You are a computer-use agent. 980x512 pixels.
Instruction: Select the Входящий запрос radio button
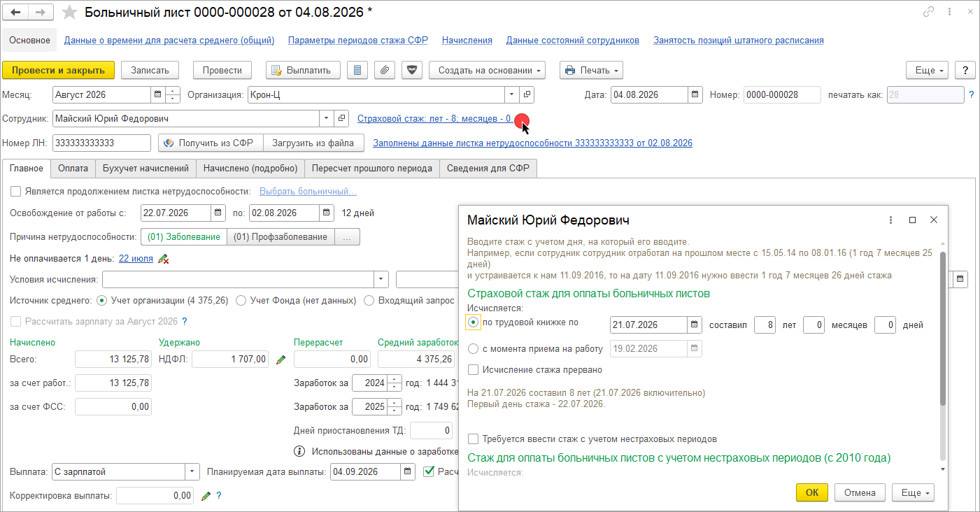[x=368, y=300]
